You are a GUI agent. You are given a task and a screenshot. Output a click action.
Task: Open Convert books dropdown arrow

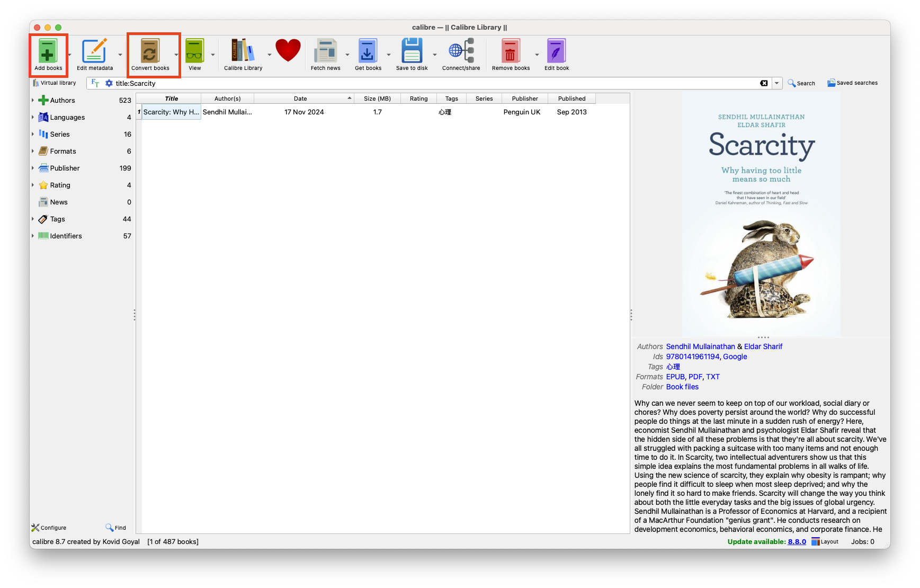coord(176,55)
